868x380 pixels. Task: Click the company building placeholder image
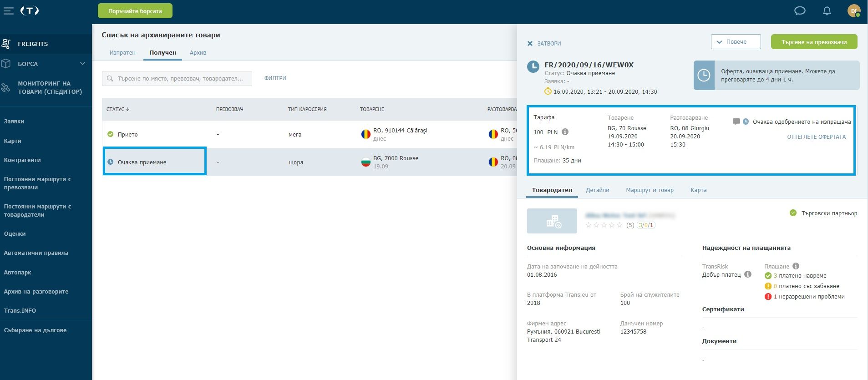(x=552, y=221)
